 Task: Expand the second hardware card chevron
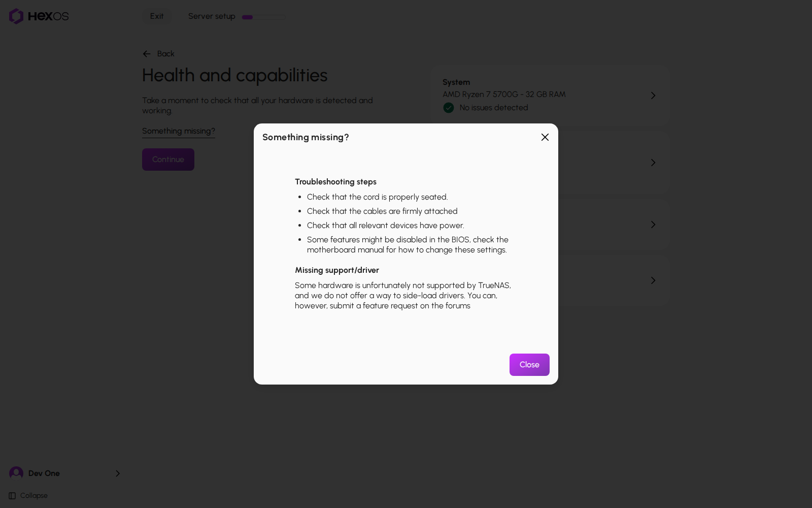point(653,163)
